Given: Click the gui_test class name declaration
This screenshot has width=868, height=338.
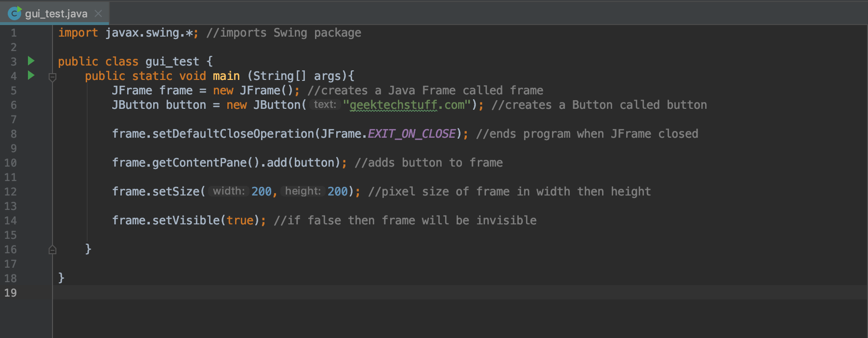Looking at the screenshot, I should [172, 62].
